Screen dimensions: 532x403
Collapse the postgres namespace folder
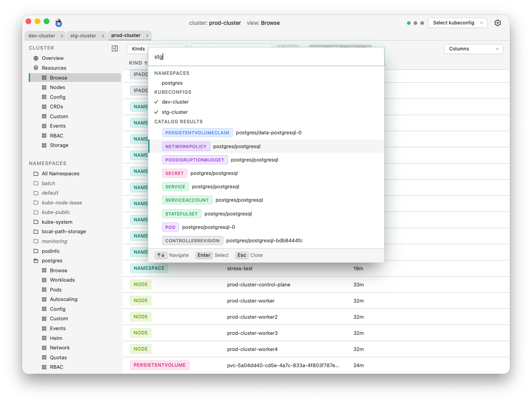click(36, 261)
